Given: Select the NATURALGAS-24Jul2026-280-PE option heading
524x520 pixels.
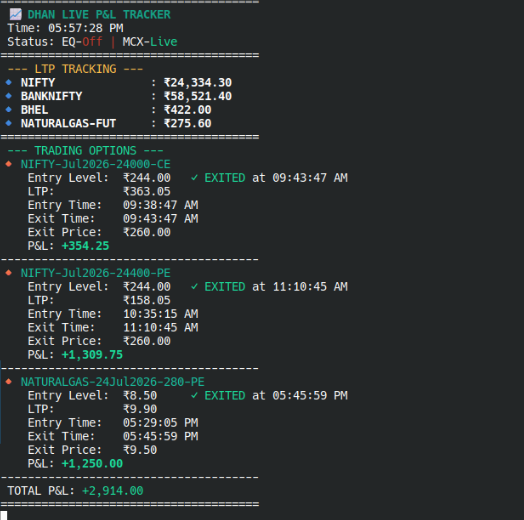Looking at the screenshot, I should coord(113,382).
